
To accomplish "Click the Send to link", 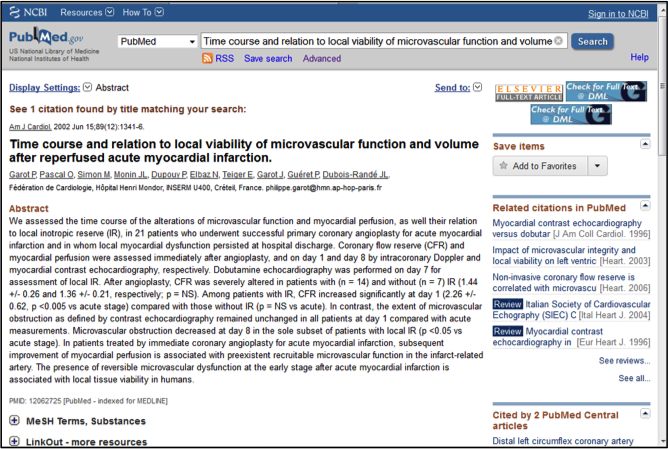I will pos(452,87).
